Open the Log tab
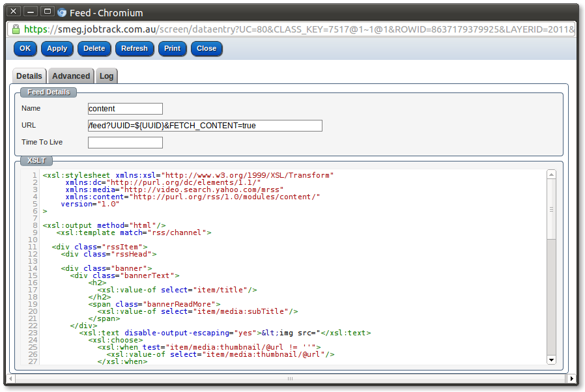This screenshot has width=585, height=392. 106,76
